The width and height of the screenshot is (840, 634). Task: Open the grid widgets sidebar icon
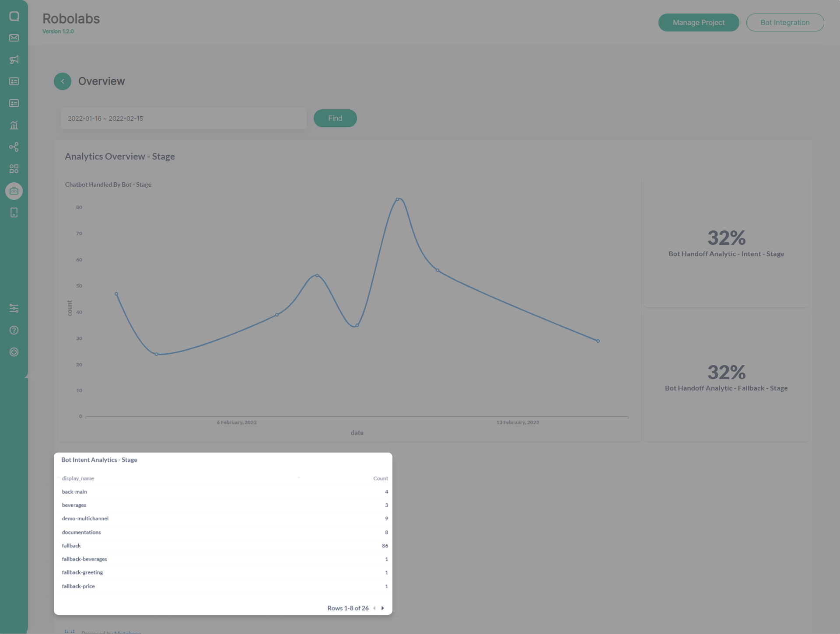pyautogui.click(x=14, y=169)
